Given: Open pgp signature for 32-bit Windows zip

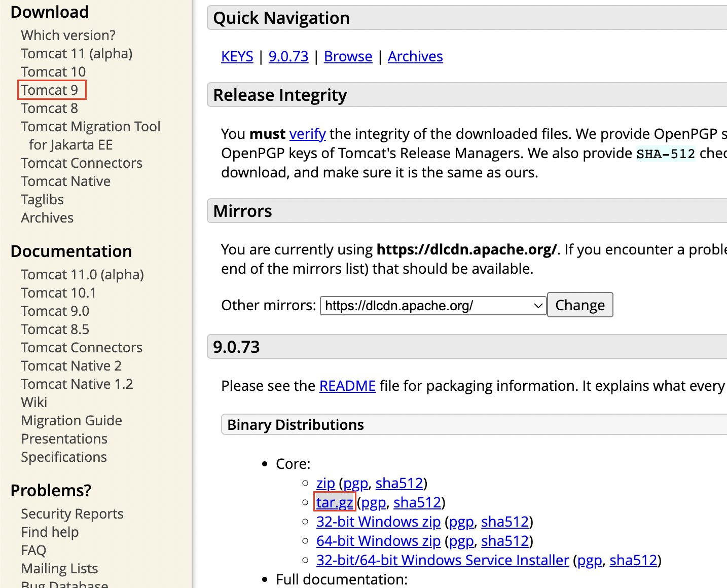Looking at the screenshot, I should pyautogui.click(x=462, y=522).
